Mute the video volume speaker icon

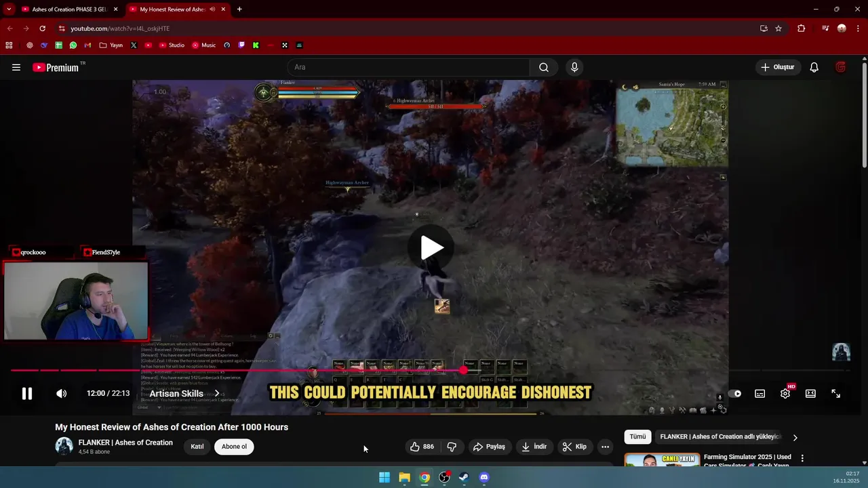click(x=61, y=393)
